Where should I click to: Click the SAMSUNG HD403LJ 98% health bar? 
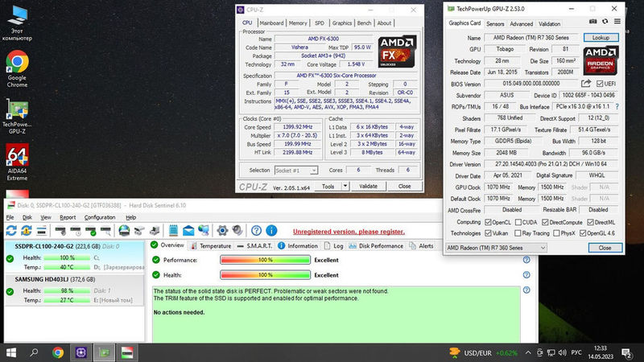click(67, 290)
